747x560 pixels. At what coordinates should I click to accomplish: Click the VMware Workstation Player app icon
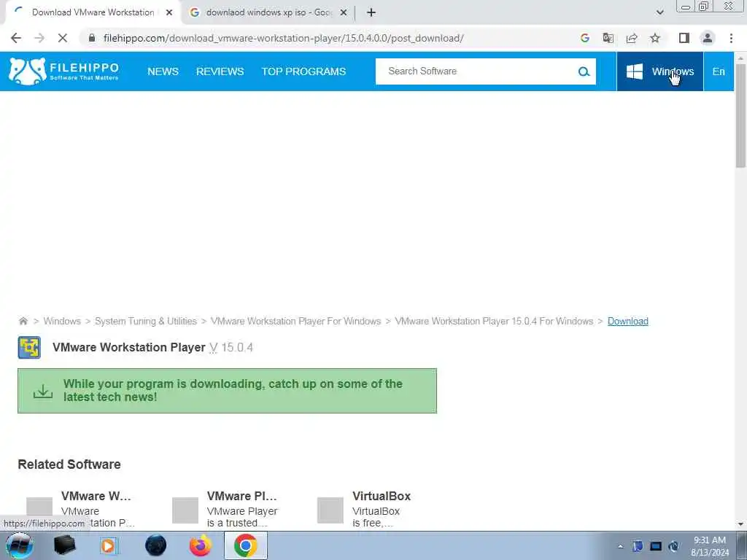coord(29,348)
